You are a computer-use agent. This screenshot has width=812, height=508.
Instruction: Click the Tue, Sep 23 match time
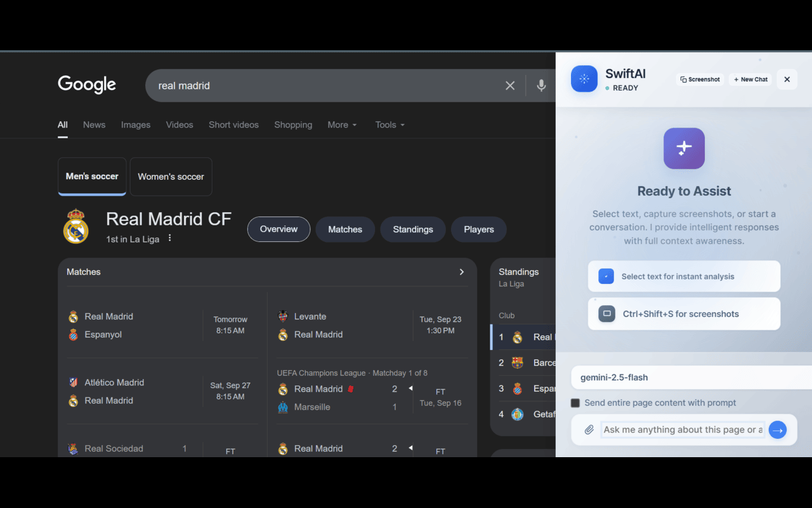tap(440, 325)
